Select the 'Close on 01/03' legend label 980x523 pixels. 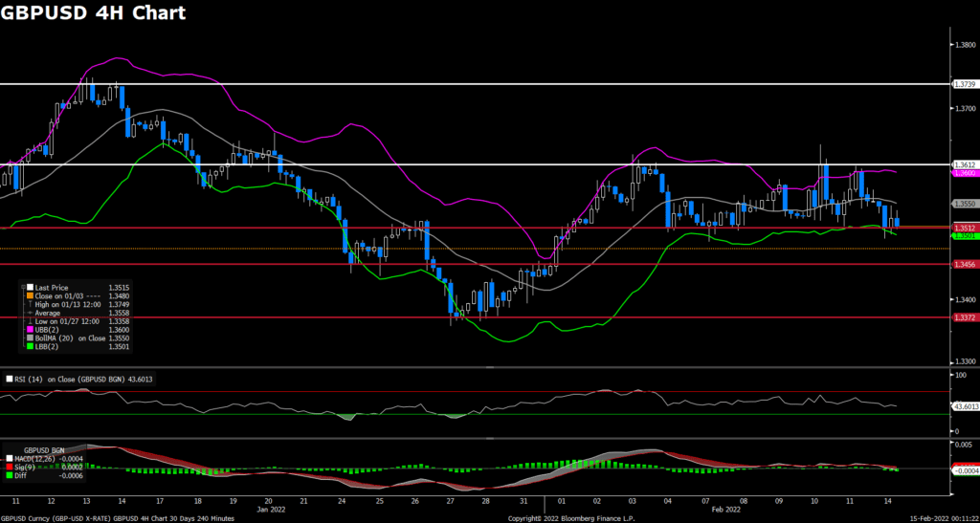[61, 295]
